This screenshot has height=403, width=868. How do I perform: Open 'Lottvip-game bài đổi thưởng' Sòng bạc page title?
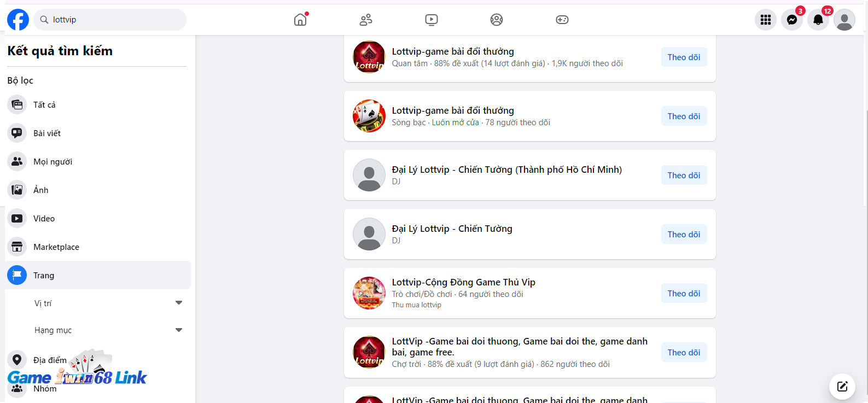coord(453,110)
